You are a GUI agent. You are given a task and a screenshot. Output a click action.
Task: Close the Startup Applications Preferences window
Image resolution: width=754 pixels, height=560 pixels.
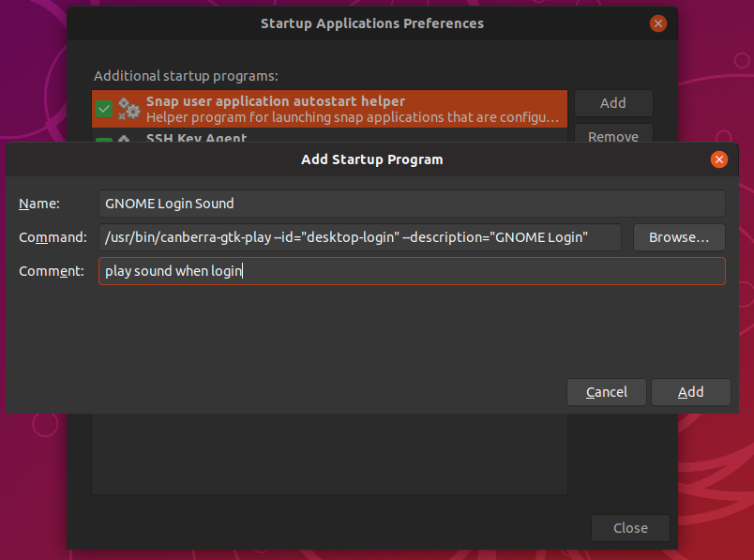click(x=657, y=23)
